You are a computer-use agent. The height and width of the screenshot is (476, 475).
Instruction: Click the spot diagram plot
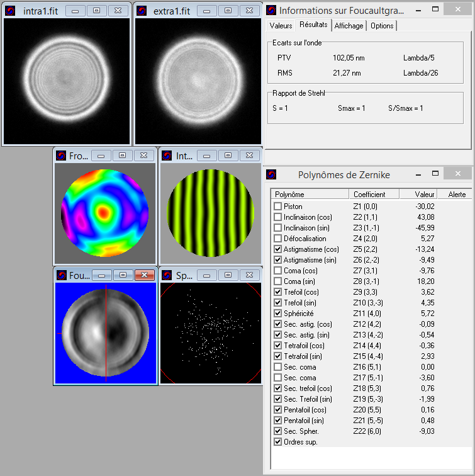click(211, 333)
